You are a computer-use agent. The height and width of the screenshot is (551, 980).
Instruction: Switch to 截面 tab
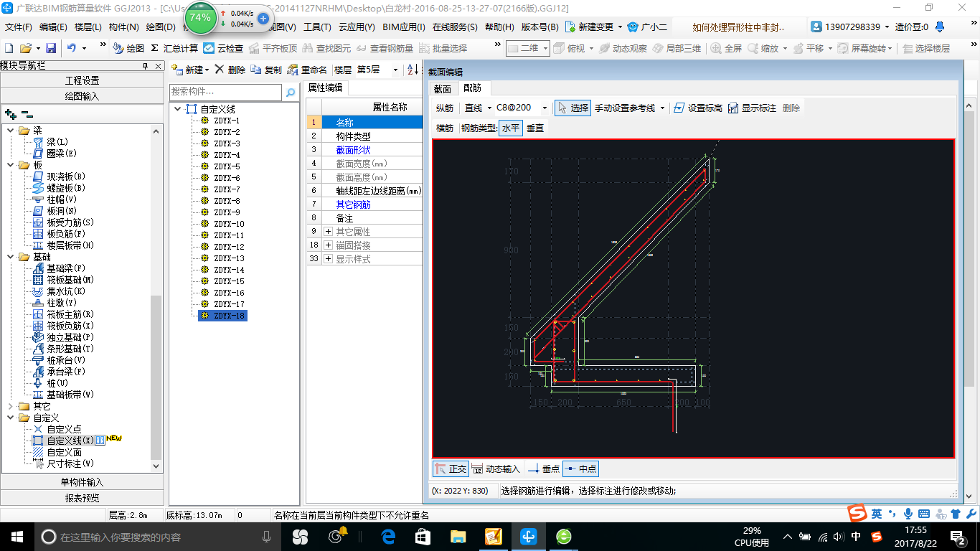pyautogui.click(x=443, y=89)
